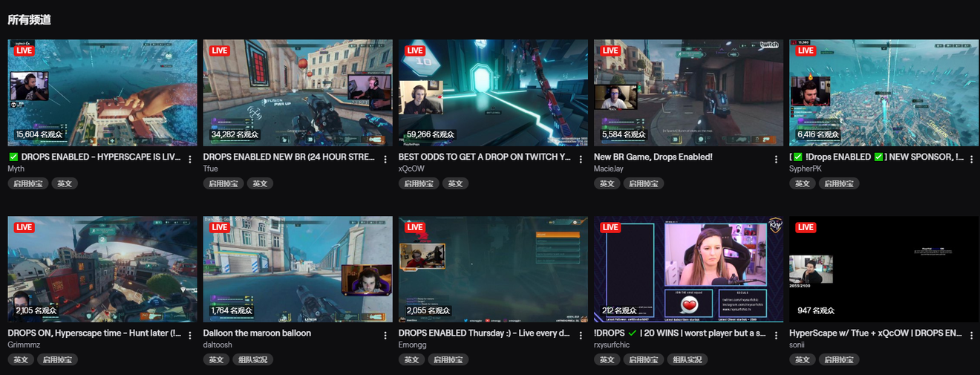Viewport: 980px width, 375px height.
Task: Open Myth's stream thumbnail with 15,604 viewers
Action: point(102,93)
